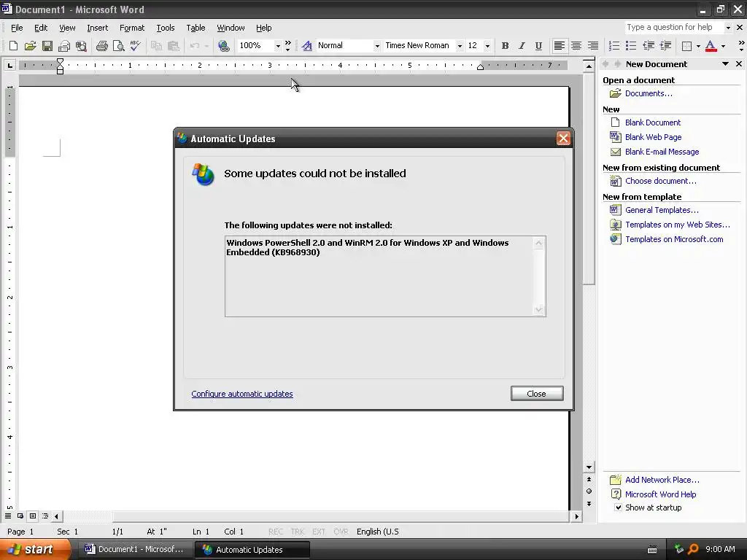Toggle Align Left
This screenshot has height=560, width=747.
click(x=560, y=46)
